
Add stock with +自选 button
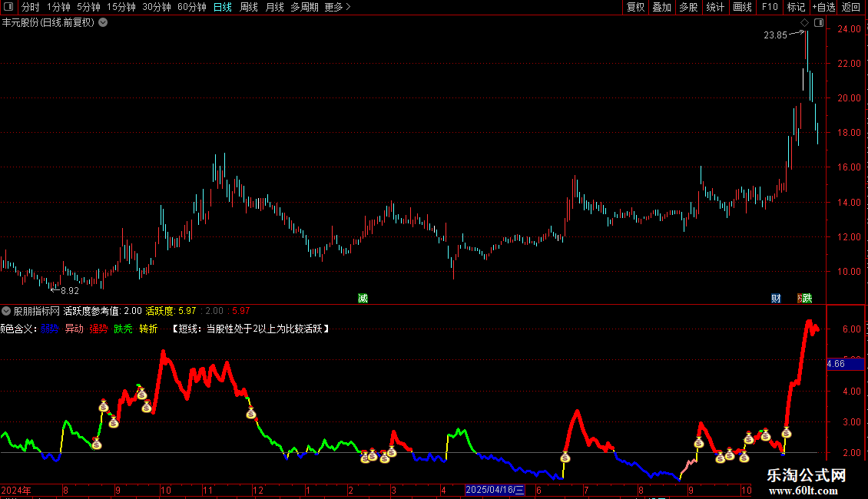[823, 7]
